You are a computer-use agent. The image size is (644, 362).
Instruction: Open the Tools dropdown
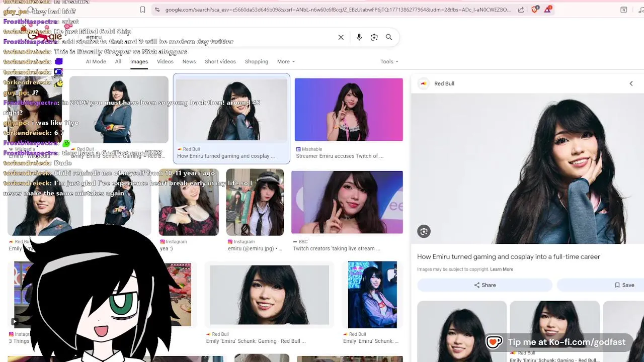click(x=389, y=62)
